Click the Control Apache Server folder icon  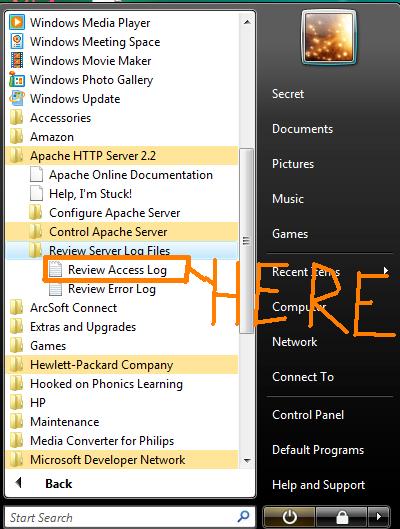pos(35,231)
